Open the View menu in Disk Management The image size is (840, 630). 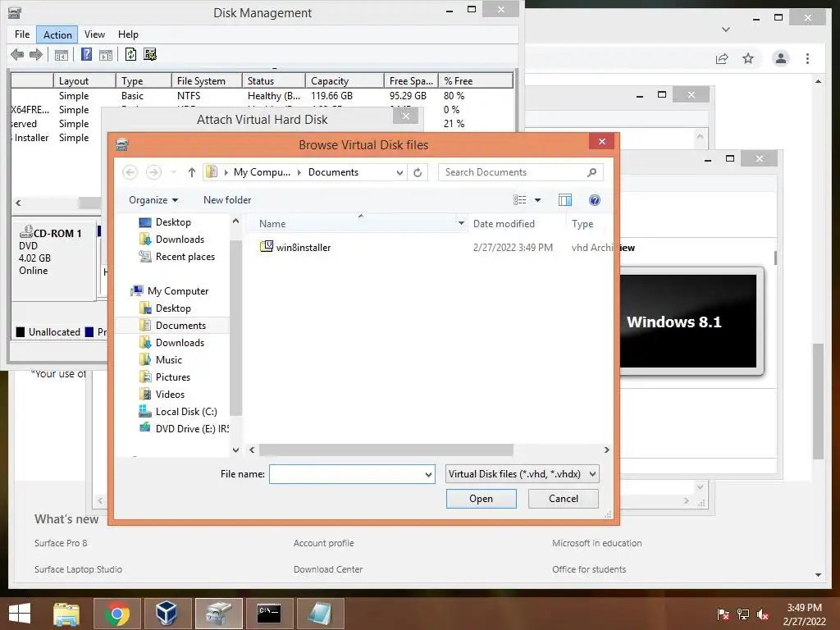pyautogui.click(x=94, y=34)
